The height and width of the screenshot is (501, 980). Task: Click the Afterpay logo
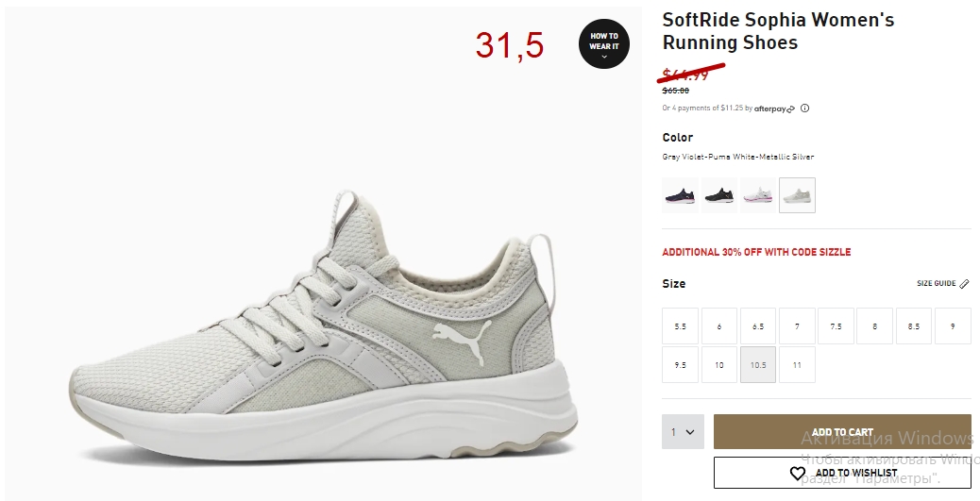(774, 109)
